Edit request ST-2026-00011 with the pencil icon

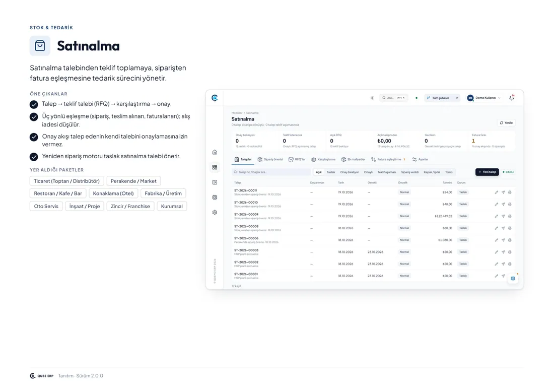point(497,192)
